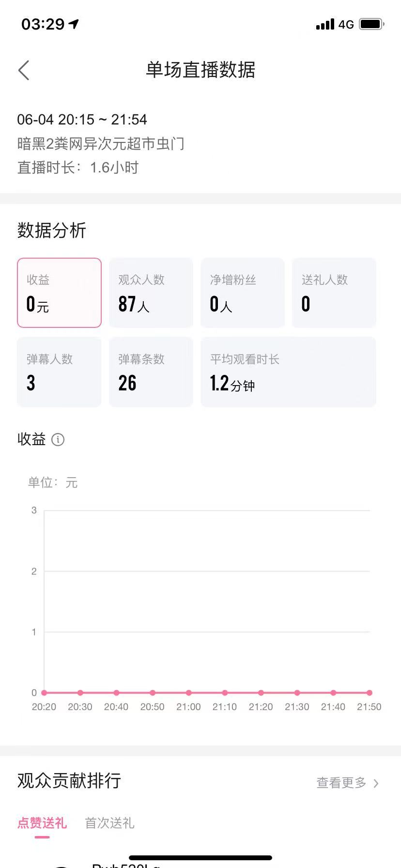Open 查看更多 for audience ranking
Image resolution: width=401 pixels, height=868 pixels.
[x=341, y=783]
